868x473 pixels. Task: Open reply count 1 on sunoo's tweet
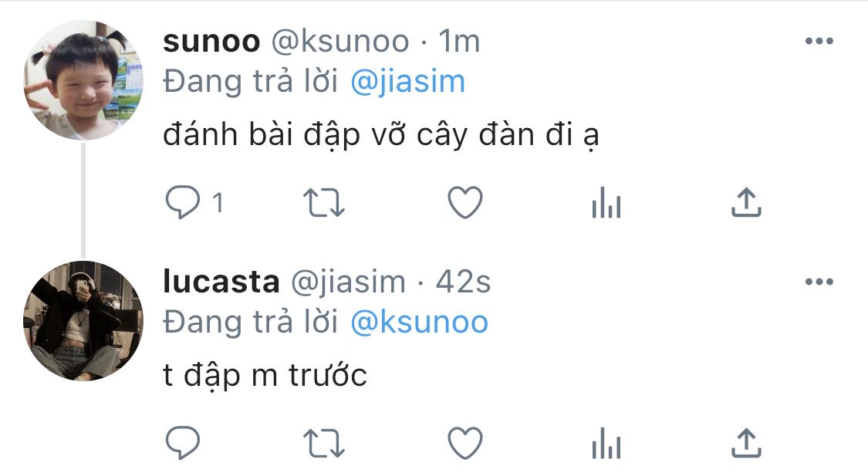(218, 203)
